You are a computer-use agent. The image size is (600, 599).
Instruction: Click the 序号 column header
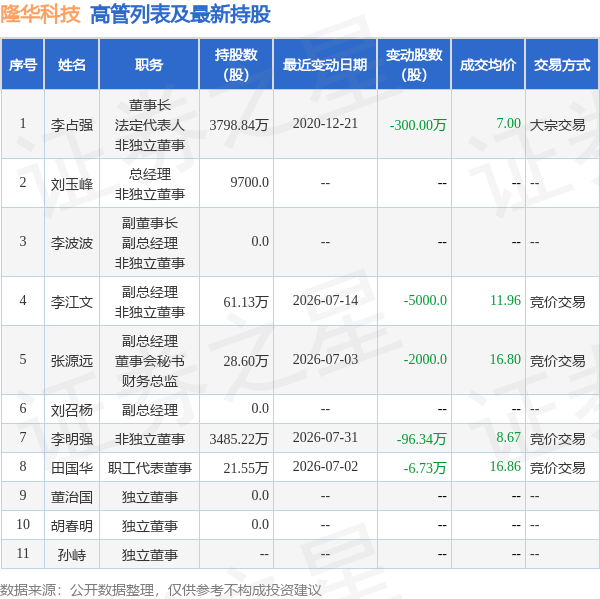pos(23,64)
